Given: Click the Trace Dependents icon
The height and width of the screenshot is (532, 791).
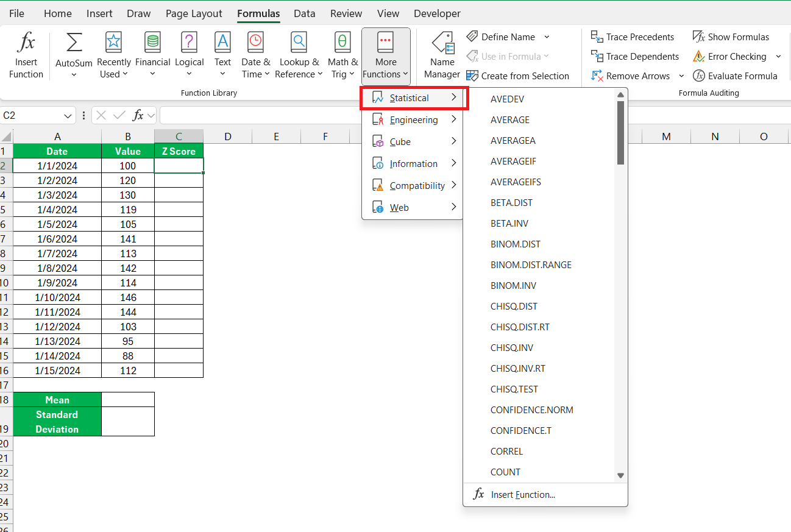Looking at the screenshot, I should click(x=597, y=57).
